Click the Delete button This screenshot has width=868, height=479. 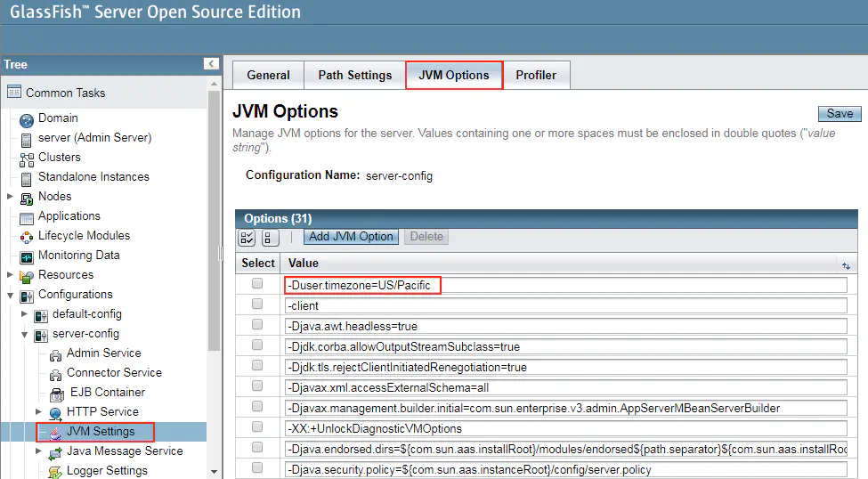point(426,237)
